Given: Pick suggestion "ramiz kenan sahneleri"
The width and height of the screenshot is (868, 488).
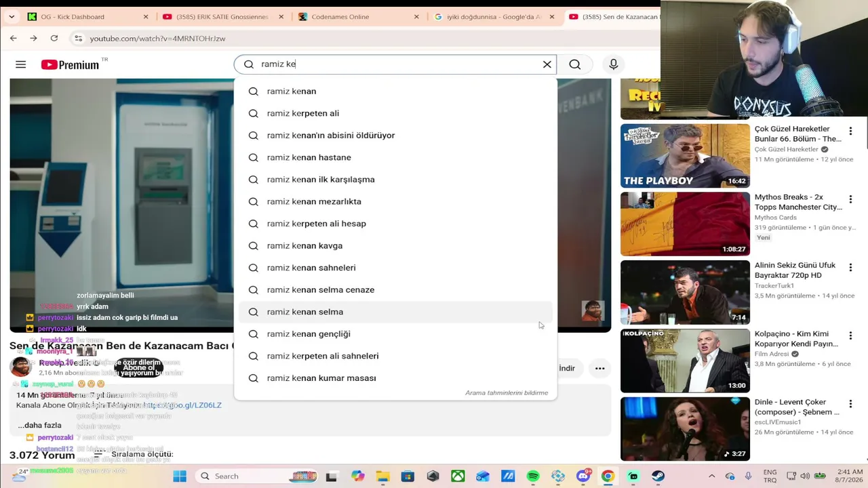Looking at the screenshot, I should [x=395, y=268].
